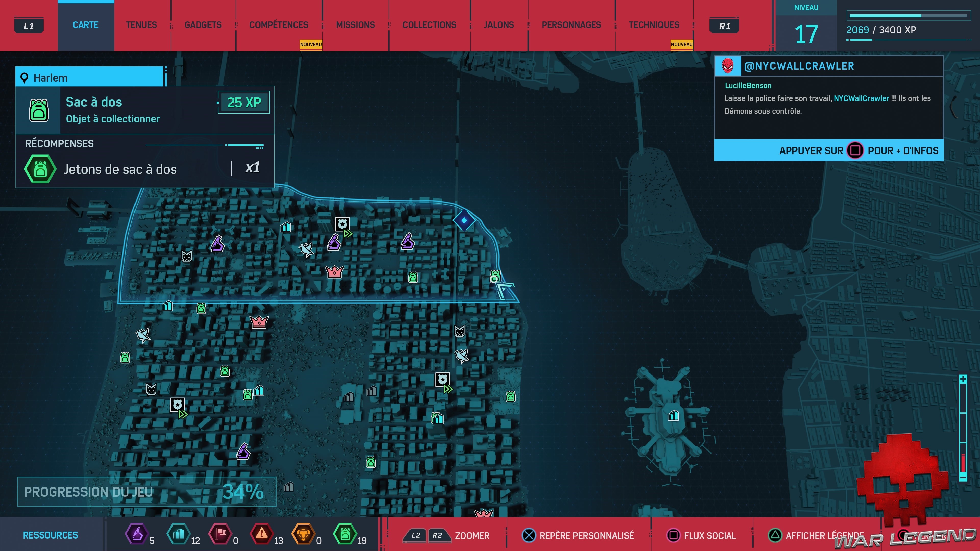
Task: Select the pink crown icon inside Harlem
Action: 334,271
